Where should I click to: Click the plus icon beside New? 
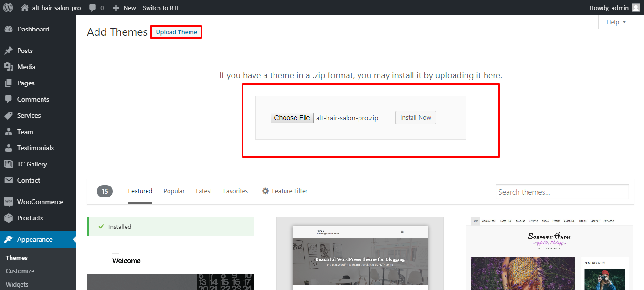click(116, 8)
